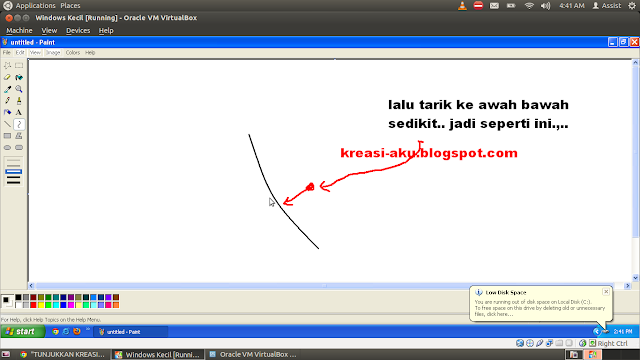Pick the fourth line width option
Viewport: 640px width, 360px height.
click(13, 177)
